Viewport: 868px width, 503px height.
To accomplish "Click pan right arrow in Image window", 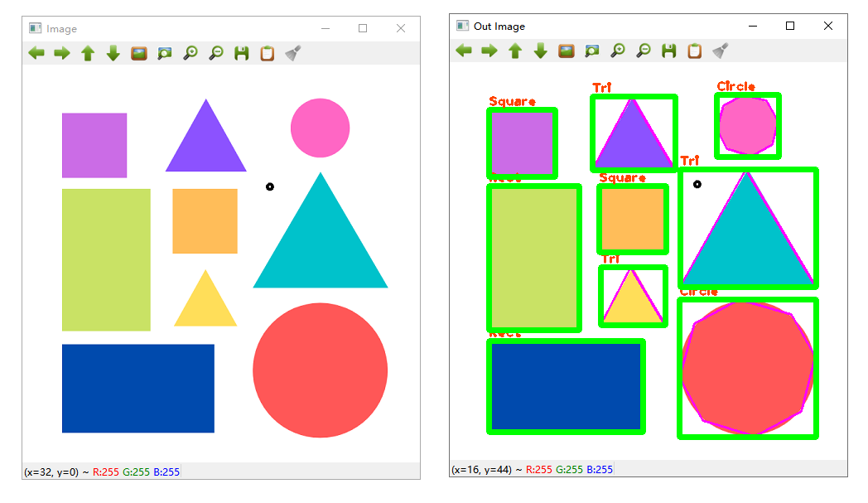I will click(62, 53).
